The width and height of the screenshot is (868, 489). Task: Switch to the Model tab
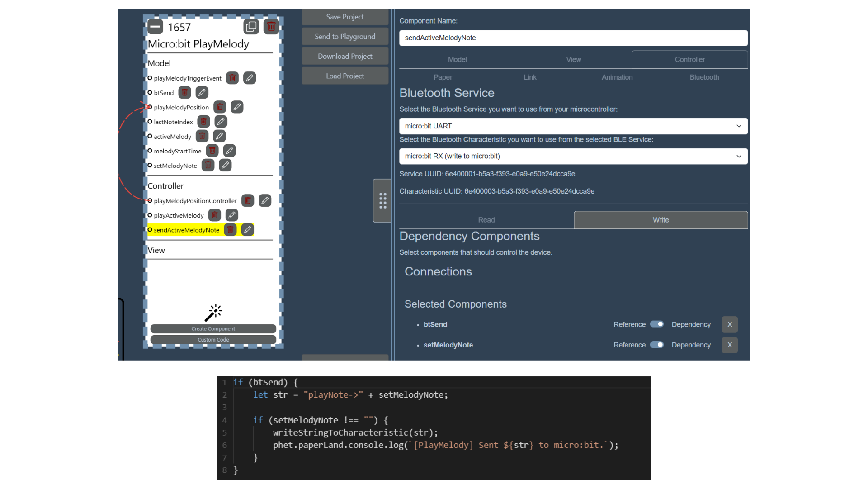click(x=457, y=59)
